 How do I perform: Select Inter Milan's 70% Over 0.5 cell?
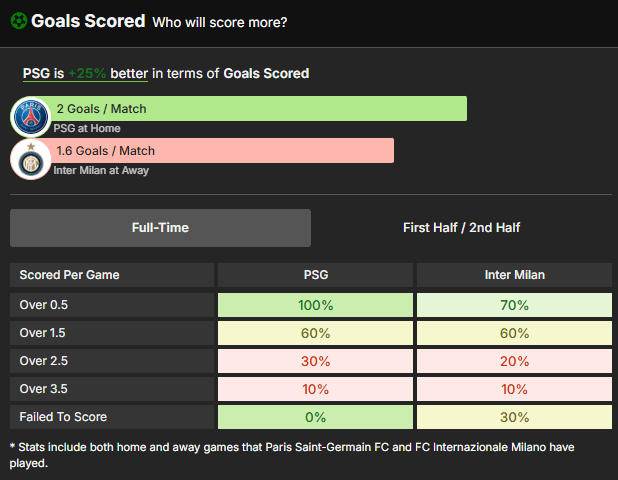pyautogui.click(x=514, y=305)
